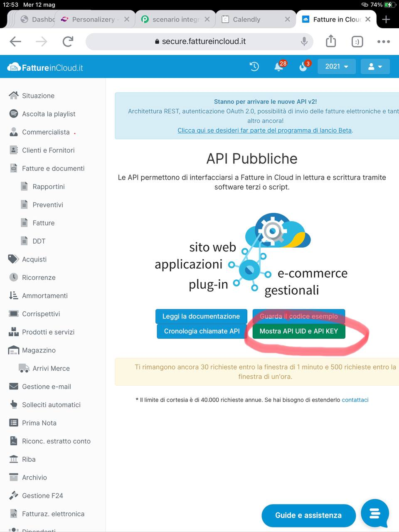Open the tab overview icon
This screenshot has height=532, width=399.
[x=357, y=42]
